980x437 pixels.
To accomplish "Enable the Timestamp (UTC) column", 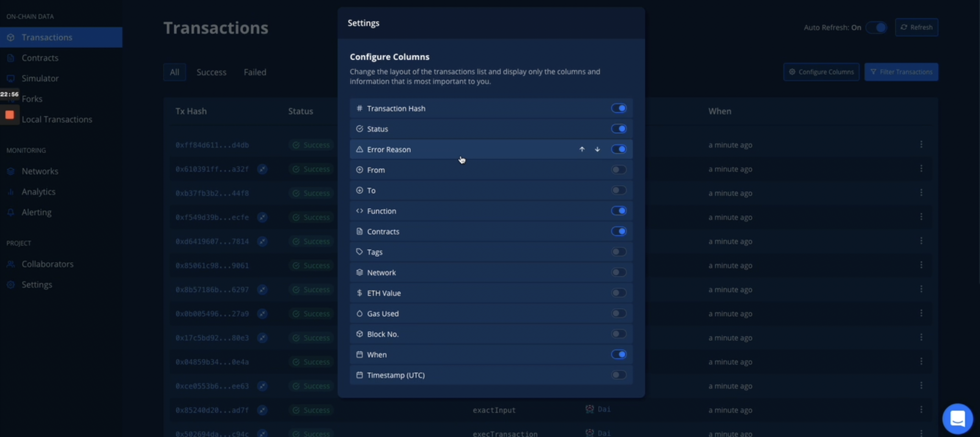I will click(618, 375).
